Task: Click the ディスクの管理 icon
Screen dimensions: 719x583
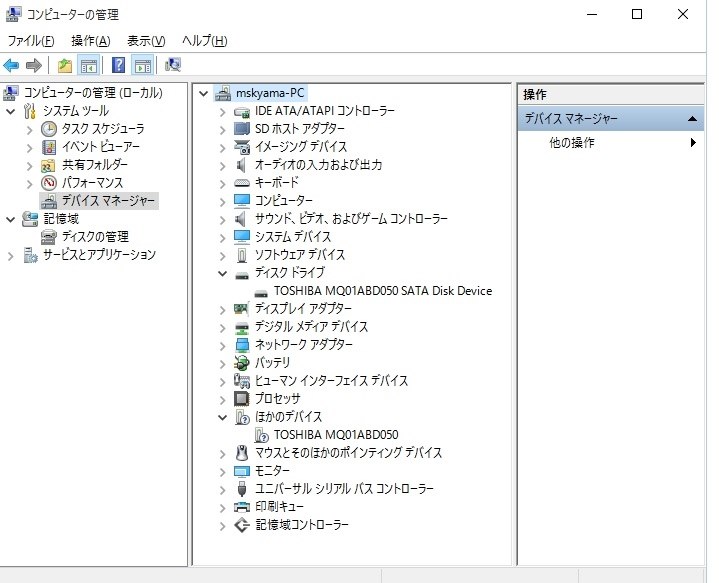Action: coord(49,237)
